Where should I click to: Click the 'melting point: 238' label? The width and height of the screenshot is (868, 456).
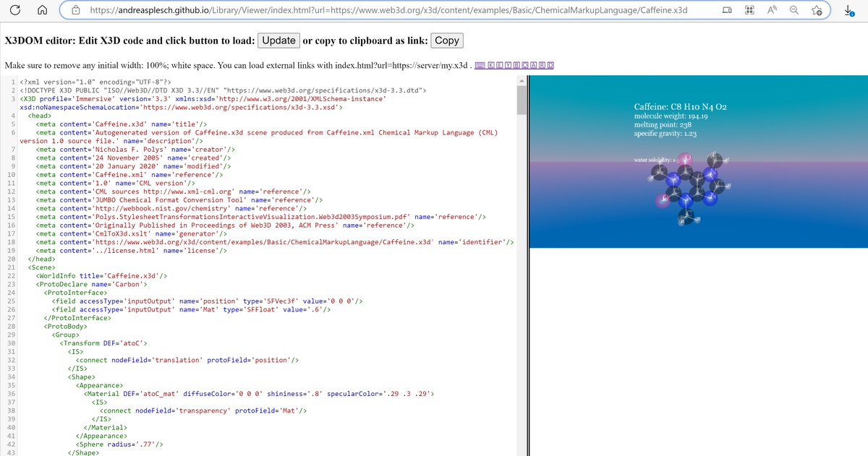[663, 125]
